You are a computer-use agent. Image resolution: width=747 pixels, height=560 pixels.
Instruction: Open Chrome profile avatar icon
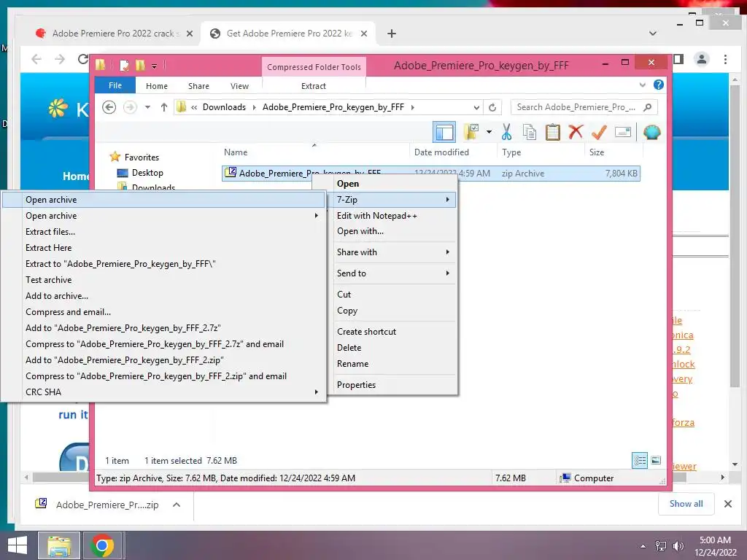701,59
